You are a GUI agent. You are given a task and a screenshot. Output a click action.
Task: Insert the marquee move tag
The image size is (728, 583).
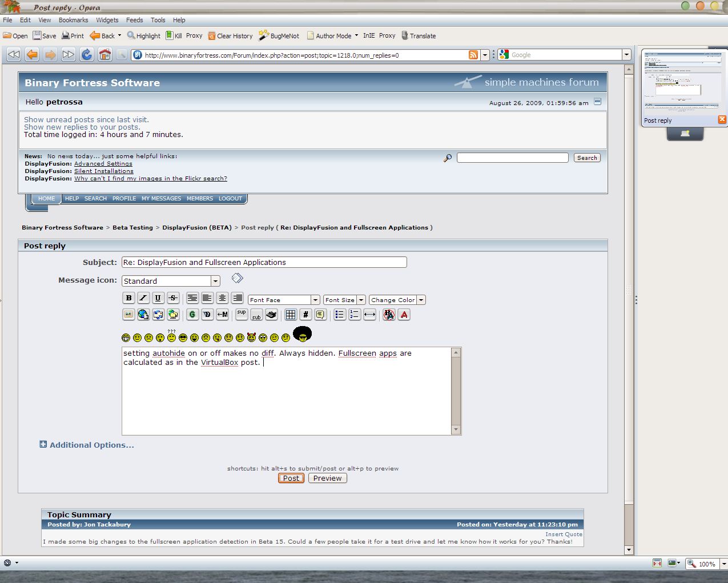[222, 314]
